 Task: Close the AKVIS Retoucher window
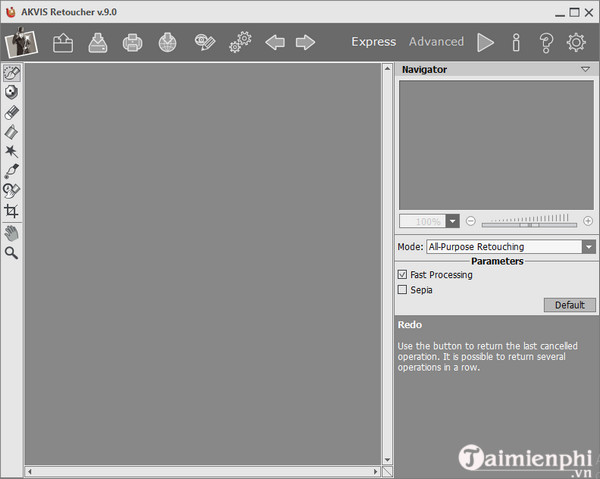tap(589, 13)
